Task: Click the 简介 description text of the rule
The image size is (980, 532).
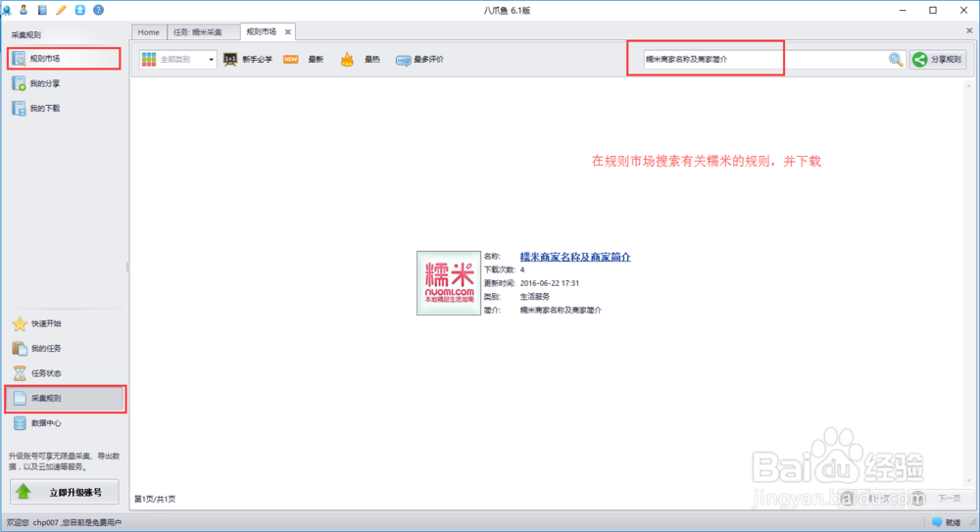Action: [x=561, y=310]
